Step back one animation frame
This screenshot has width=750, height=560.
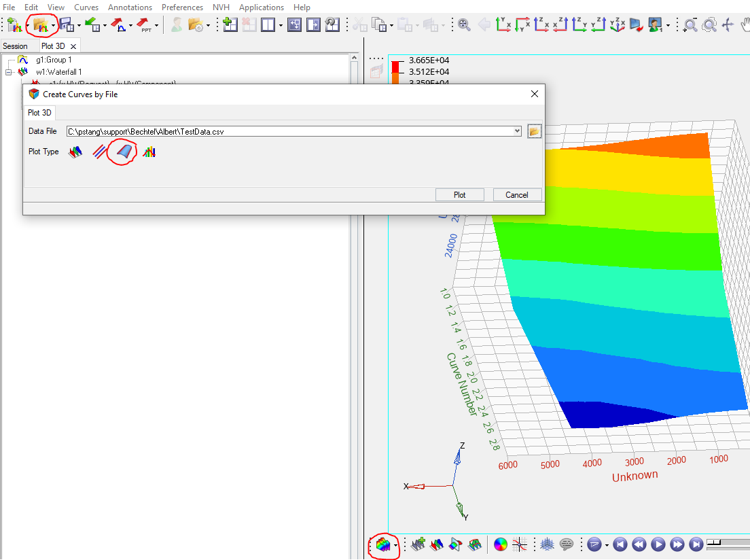tap(639, 544)
